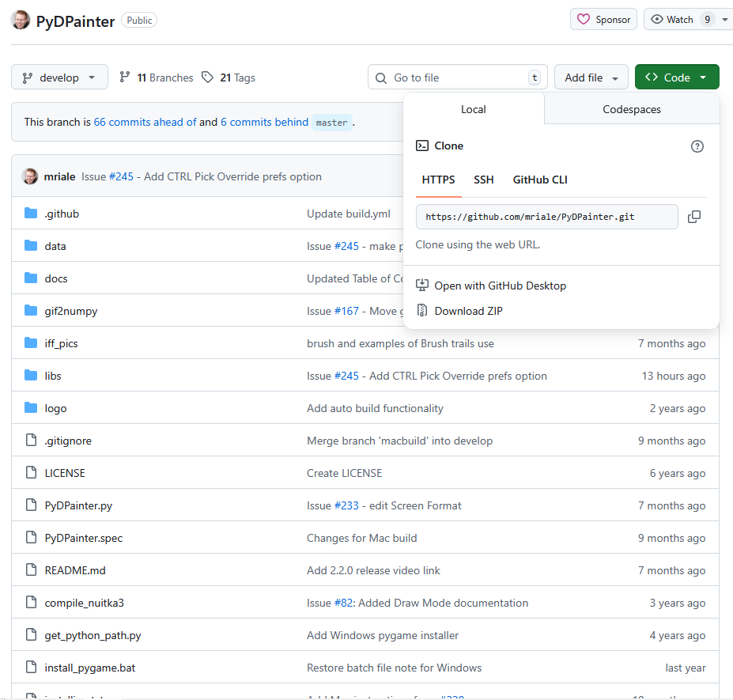The width and height of the screenshot is (733, 700).
Task: Open the Add file dropdown
Action: (591, 78)
